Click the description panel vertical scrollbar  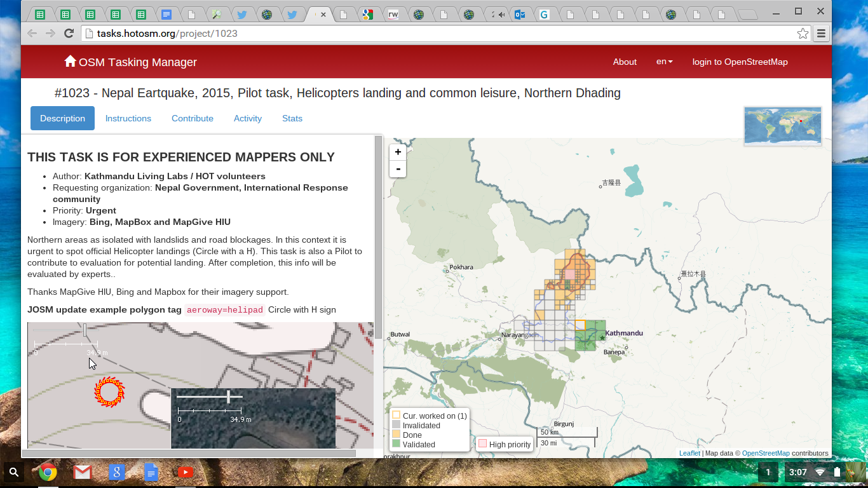[379, 236]
